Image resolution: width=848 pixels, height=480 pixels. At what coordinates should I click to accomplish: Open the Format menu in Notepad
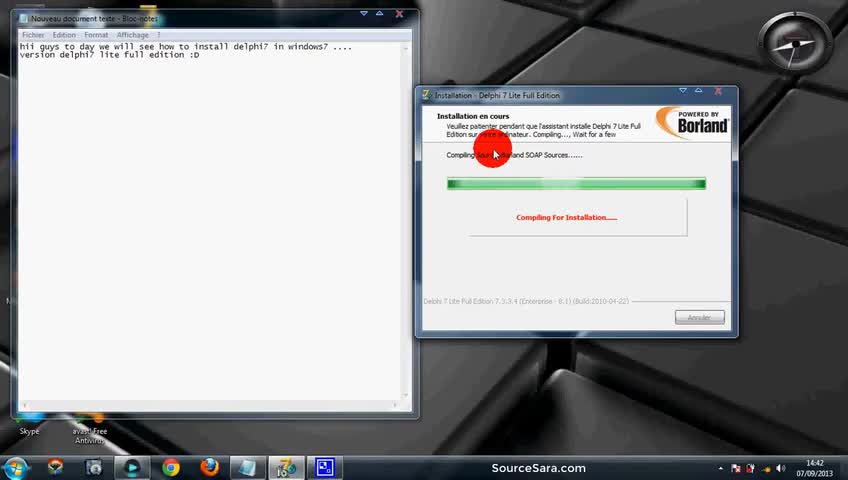click(x=96, y=35)
